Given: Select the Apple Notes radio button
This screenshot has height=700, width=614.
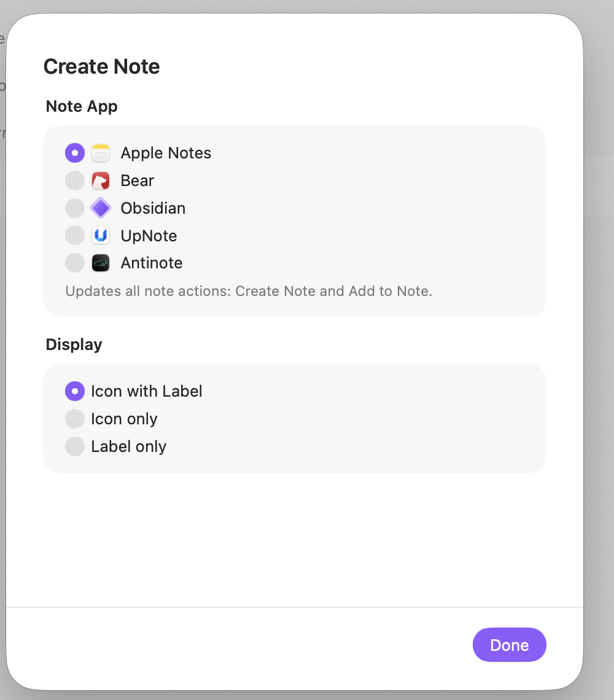Looking at the screenshot, I should [74, 153].
